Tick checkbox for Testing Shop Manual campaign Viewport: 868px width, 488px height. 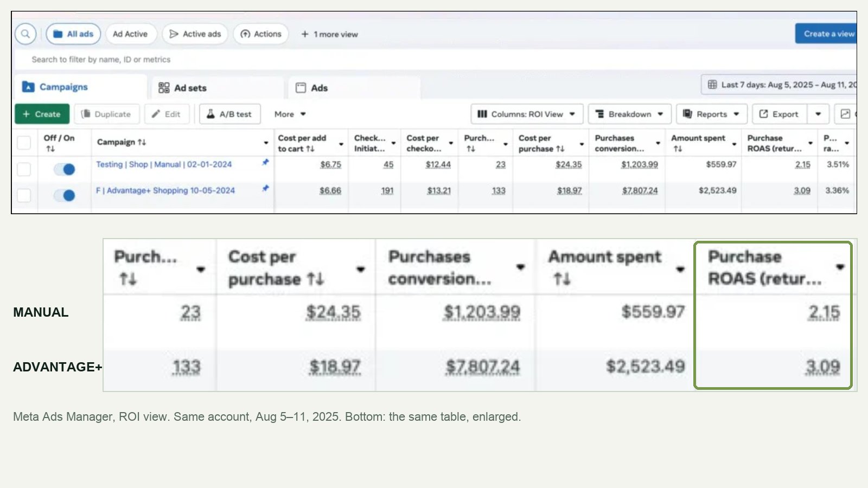point(24,169)
